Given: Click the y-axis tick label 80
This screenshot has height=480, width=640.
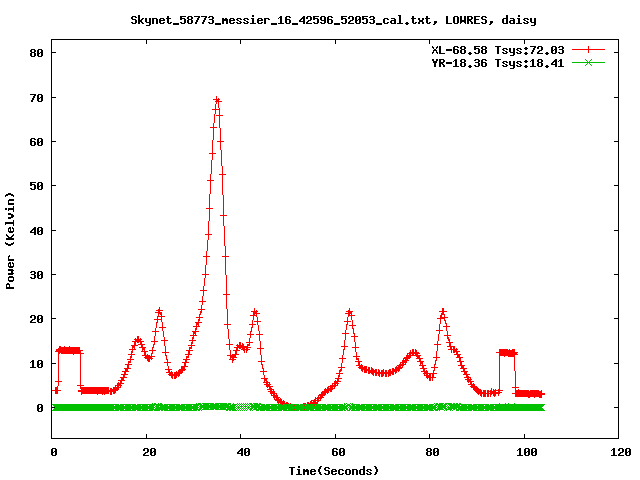Looking at the screenshot, I should [x=36, y=53].
